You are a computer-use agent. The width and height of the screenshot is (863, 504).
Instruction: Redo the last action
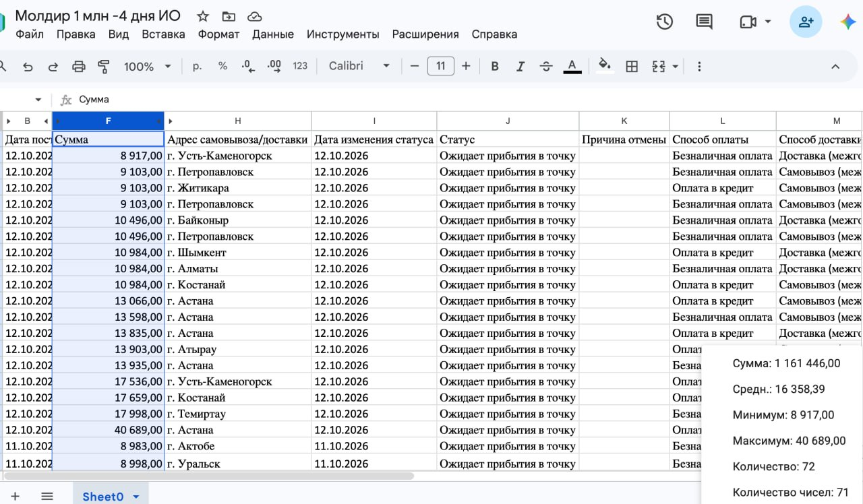coord(53,66)
